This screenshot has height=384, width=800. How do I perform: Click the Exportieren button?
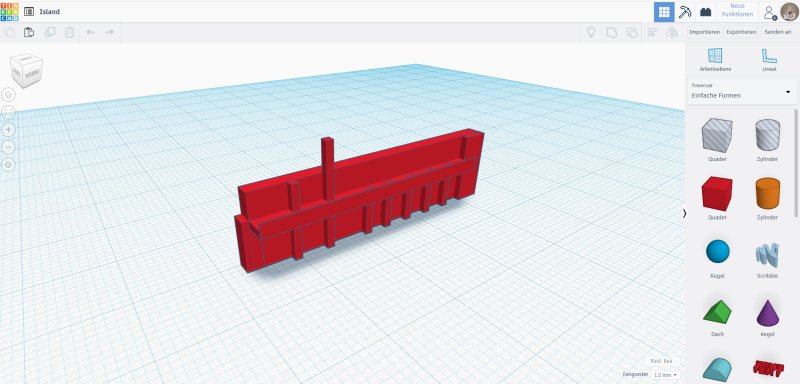(x=741, y=32)
